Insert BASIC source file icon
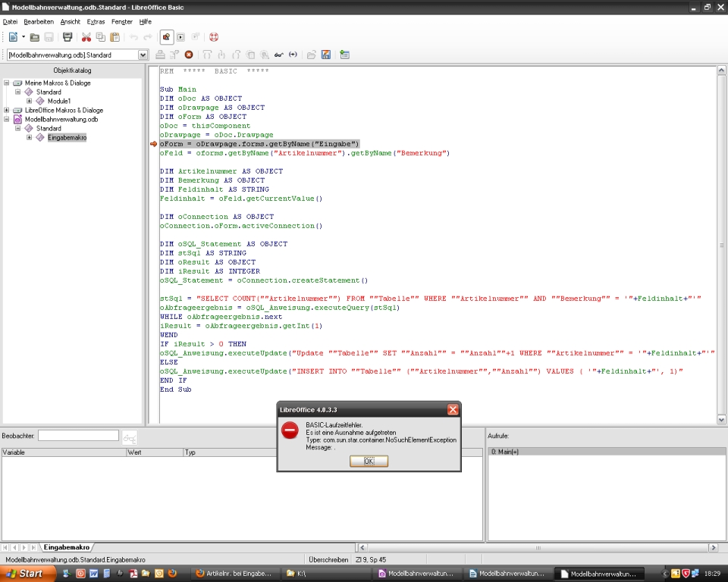The image size is (728, 582). click(312, 55)
